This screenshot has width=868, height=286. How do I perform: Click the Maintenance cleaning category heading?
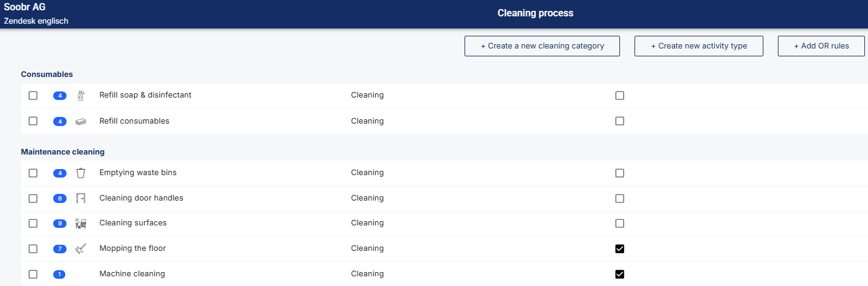63,151
